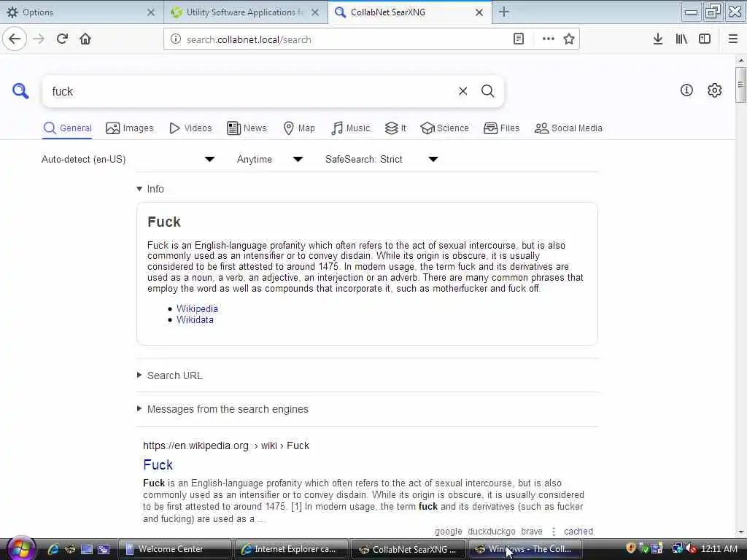747x560 pixels.
Task: Open a new browser tab
Action: pyautogui.click(x=503, y=12)
